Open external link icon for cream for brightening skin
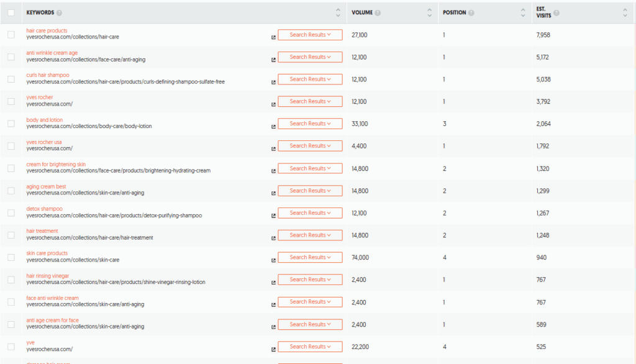Viewport: 636px width, 364px height. pos(273,171)
